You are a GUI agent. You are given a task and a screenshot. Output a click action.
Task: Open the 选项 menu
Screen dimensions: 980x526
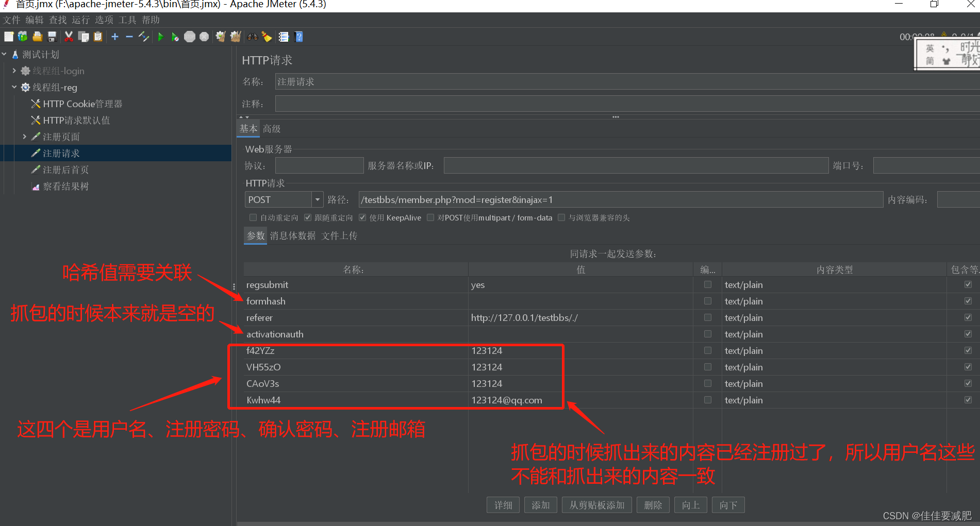104,20
